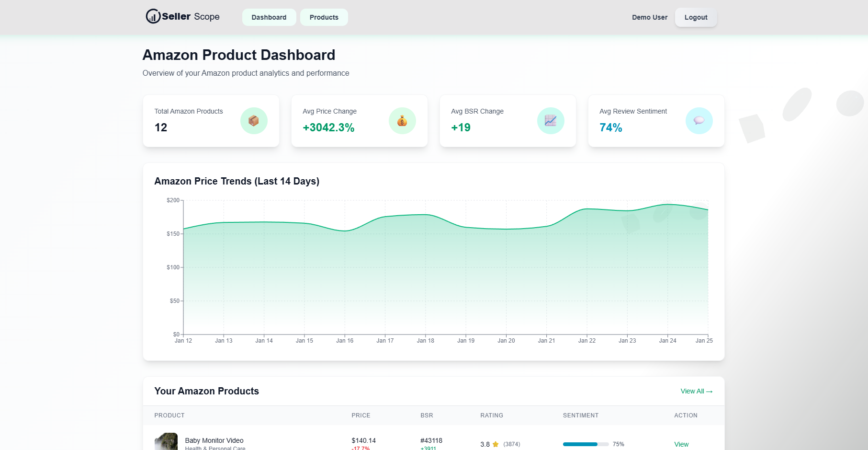Click the Logout button
Viewport: 868px width, 450px height.
(x=696, y=17)
